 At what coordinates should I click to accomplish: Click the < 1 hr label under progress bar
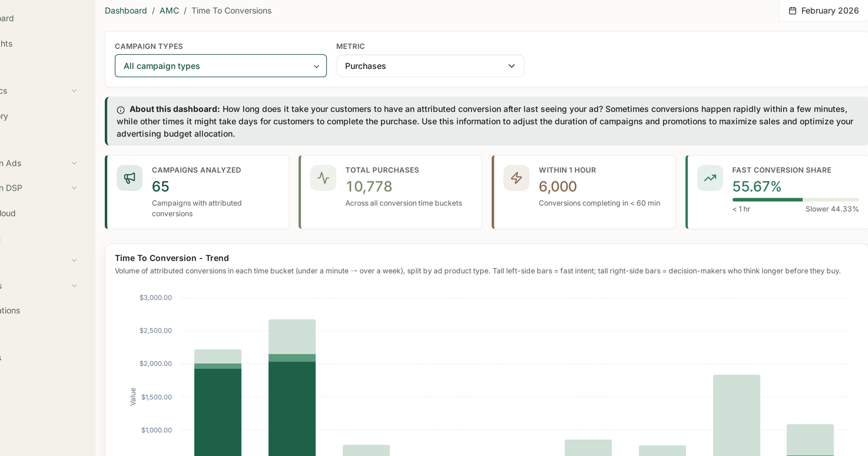point(741,209)
